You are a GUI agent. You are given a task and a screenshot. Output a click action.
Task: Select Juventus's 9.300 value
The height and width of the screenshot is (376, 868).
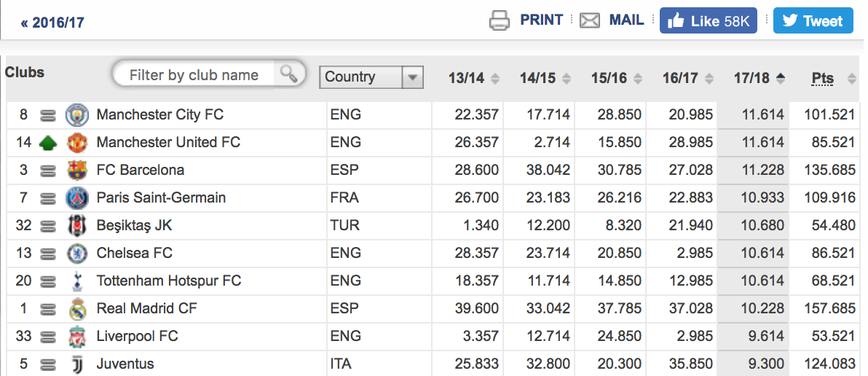pos(765,364)
